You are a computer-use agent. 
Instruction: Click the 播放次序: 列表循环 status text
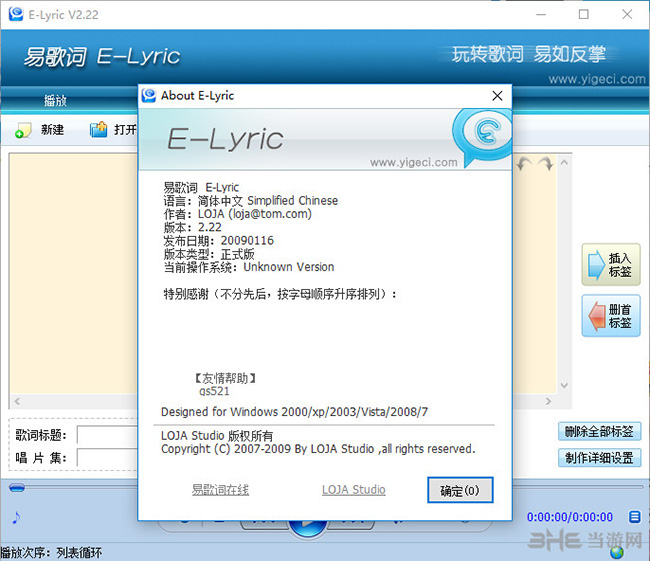[x=51, y=553]
